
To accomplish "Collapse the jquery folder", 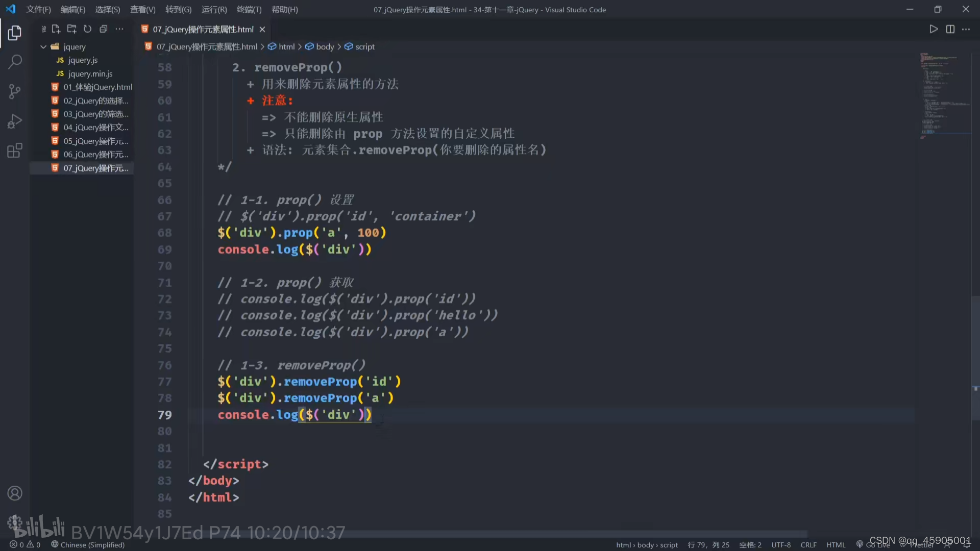I will 43,46.
